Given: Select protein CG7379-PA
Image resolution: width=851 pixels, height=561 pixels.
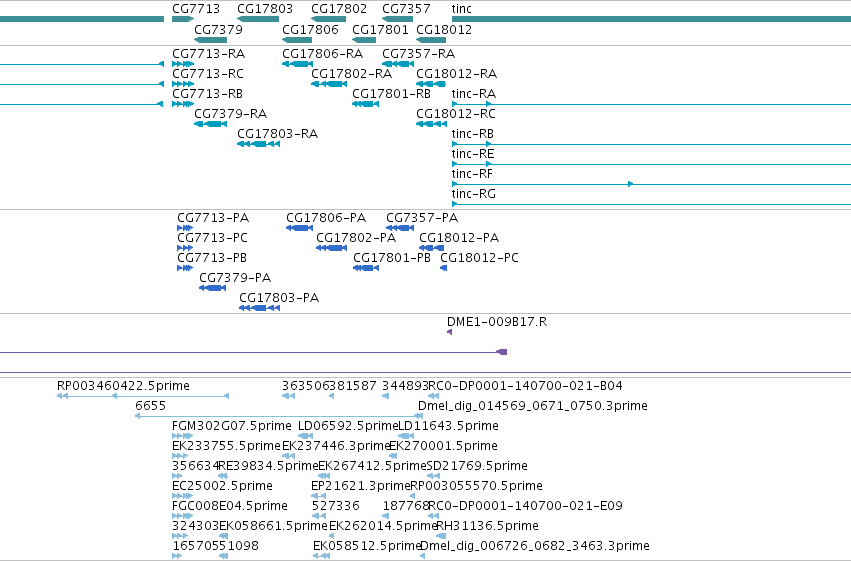Looking at the screenshot, I should click(212, 288).
